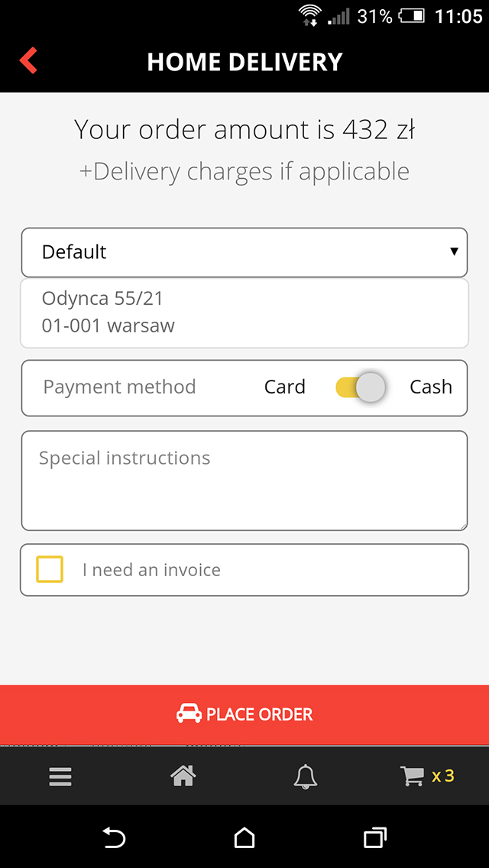Focus the Special instructions text field
The image size is (489, 868).
pyautogui.click(x=244, y=481)
